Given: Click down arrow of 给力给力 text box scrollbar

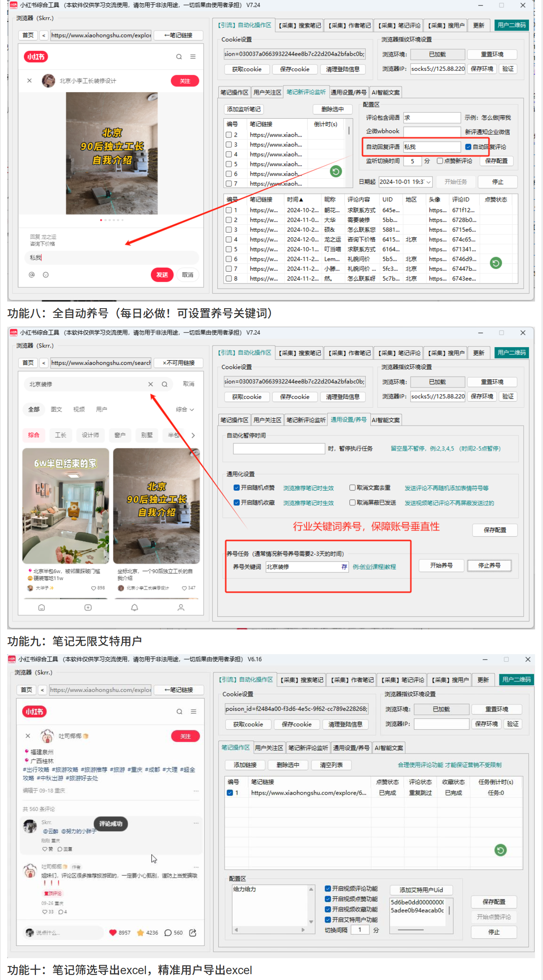Looking at the screenshot, I should pyautogui.click(x=311, y=922).
